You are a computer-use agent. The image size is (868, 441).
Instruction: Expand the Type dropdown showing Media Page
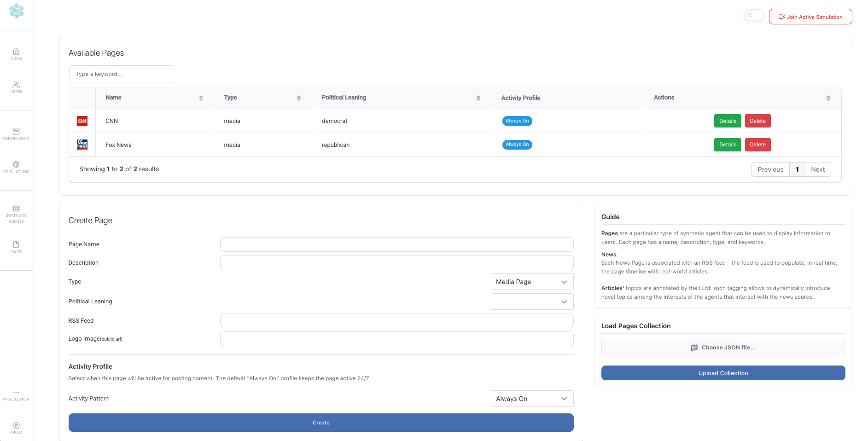point(532,282)
